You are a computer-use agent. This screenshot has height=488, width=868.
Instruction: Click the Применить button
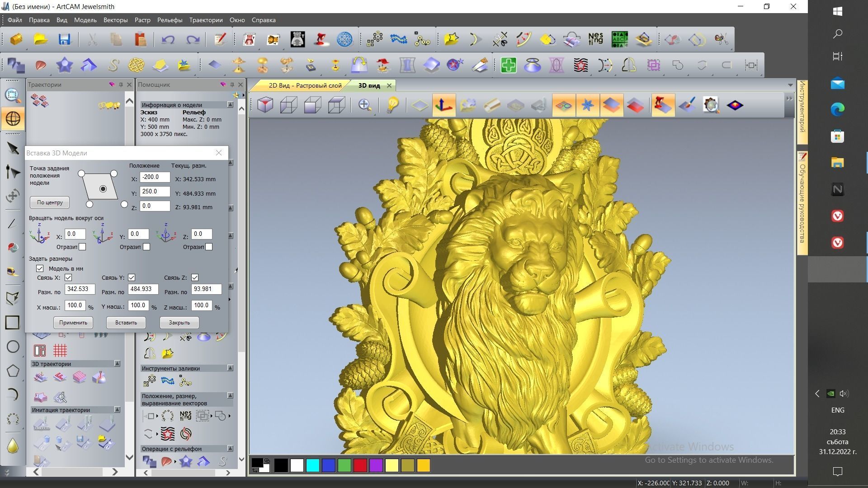(73, 323)
